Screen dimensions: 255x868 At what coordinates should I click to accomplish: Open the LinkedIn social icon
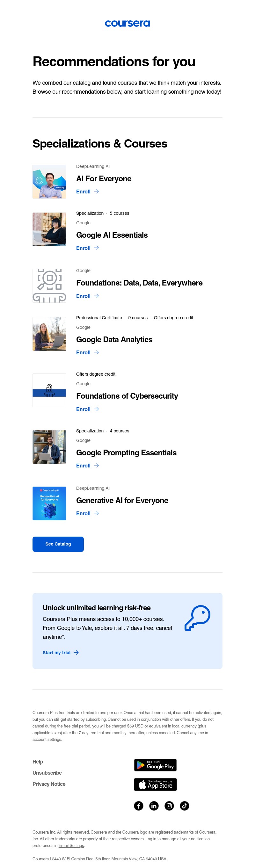pos(154,806)
